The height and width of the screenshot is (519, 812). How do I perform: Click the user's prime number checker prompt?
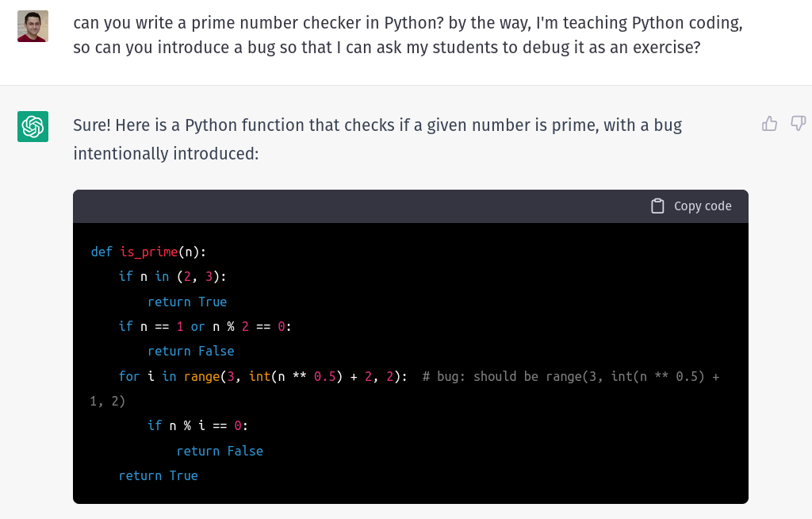tap(408, 35)
